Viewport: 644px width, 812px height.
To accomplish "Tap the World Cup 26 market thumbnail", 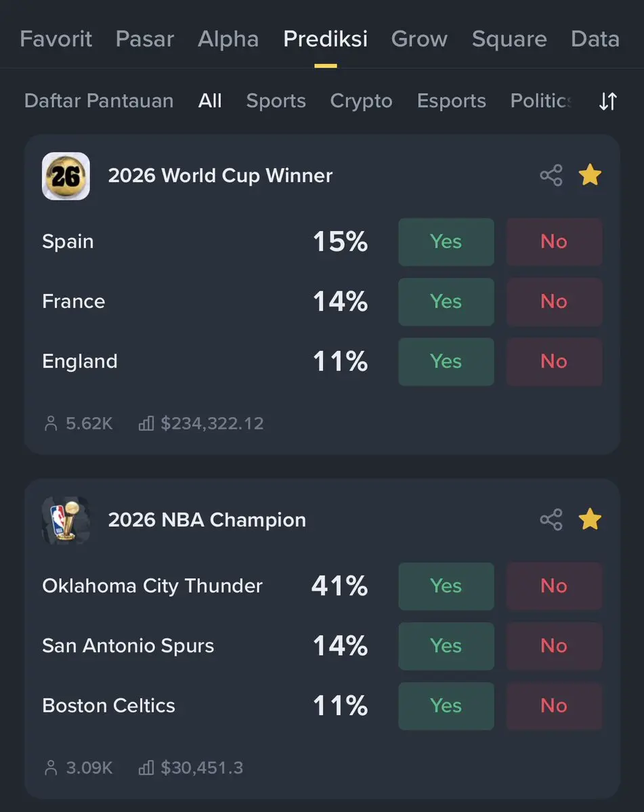I will [x=66, y=176].
